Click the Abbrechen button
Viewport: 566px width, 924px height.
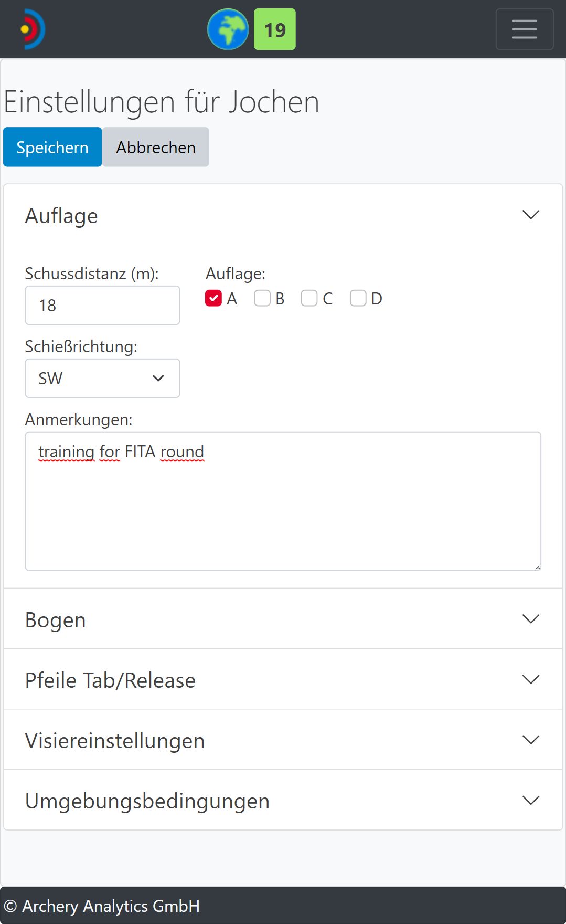point(156,147)
